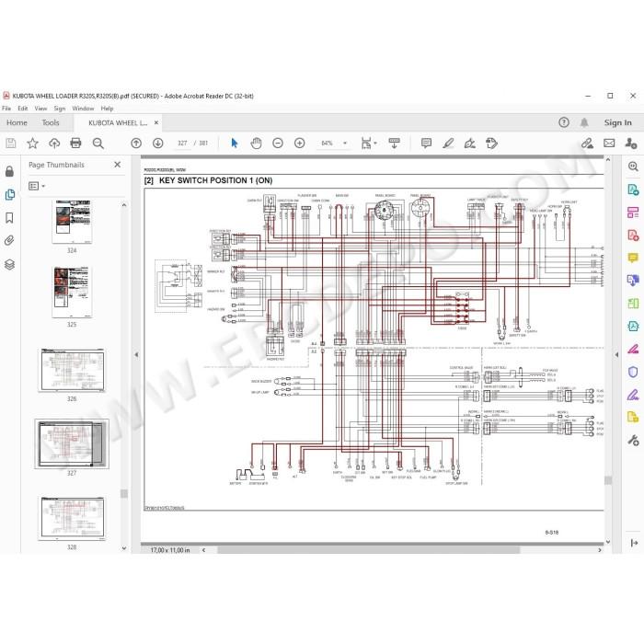Click the star bookmark icon in toolbar
The image size is (644, 644).
[32, 144]
